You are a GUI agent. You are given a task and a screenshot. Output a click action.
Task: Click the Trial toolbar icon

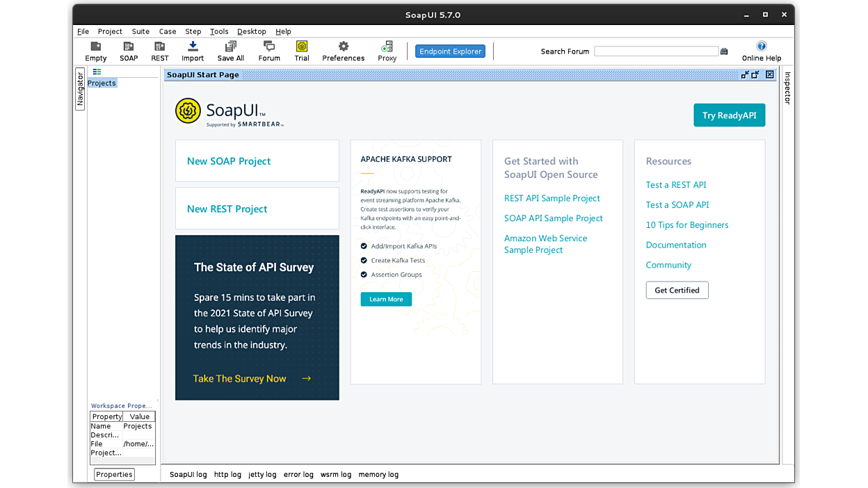(x=301, y=51)
